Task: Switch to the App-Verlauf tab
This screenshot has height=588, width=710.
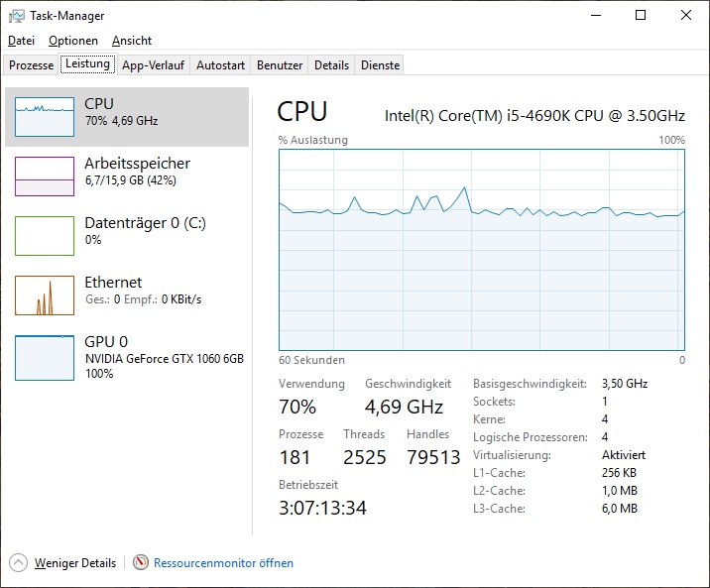Action: 154,65
